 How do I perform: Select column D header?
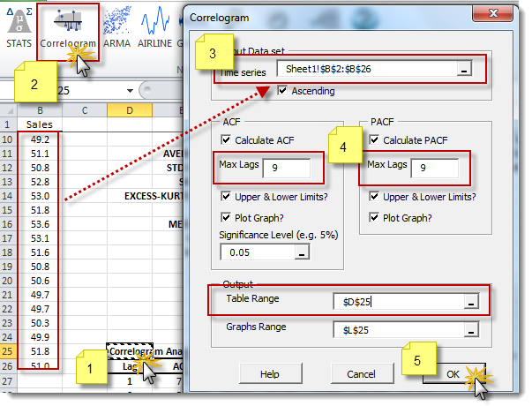click(129, 110)
